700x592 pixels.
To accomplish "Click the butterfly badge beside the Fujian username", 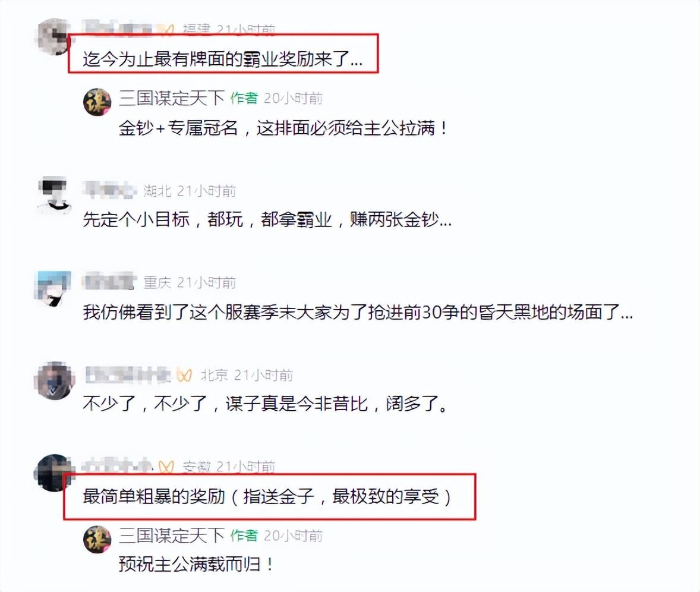I will coord(165,29).
